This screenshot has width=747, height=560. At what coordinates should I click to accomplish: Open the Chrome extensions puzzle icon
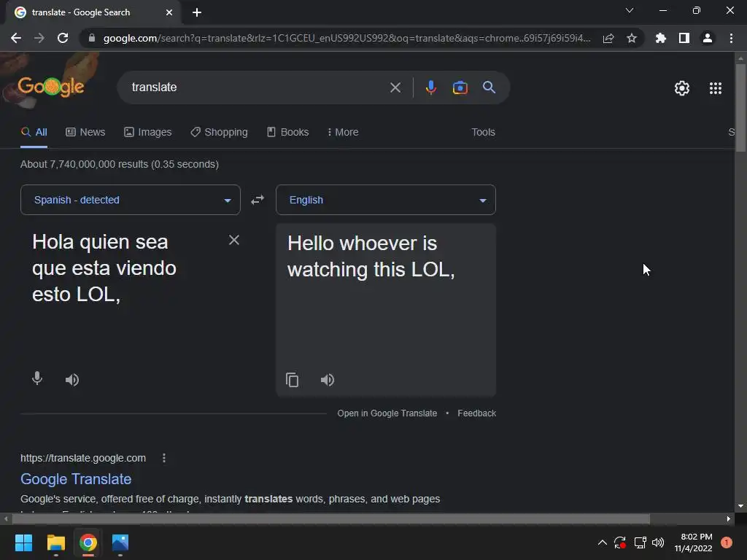point(661,38)
